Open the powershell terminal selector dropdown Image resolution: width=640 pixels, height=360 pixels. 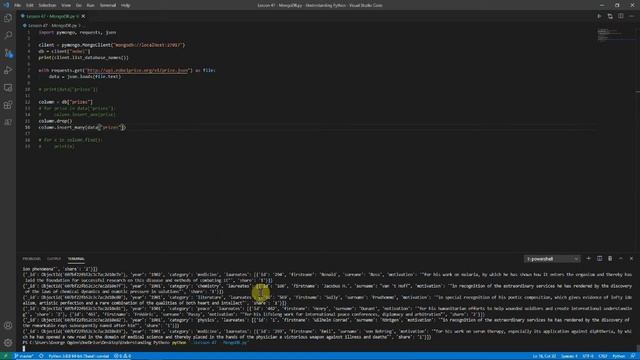[552, 259]
